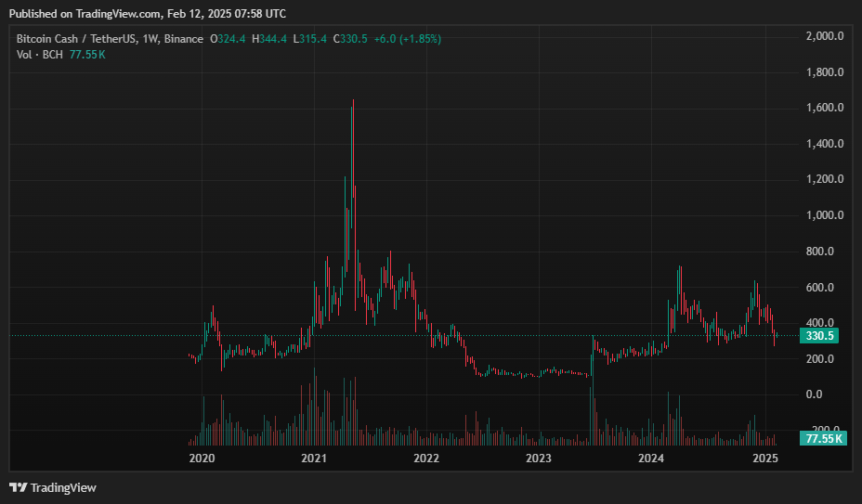Screen dimensions: 862x504
Task: Select the 2022 label on time axis
Action: click(x=426, y=459)
